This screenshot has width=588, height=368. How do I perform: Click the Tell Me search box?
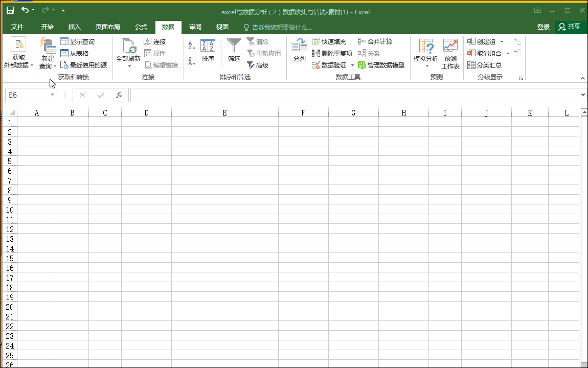pos(278,28)
